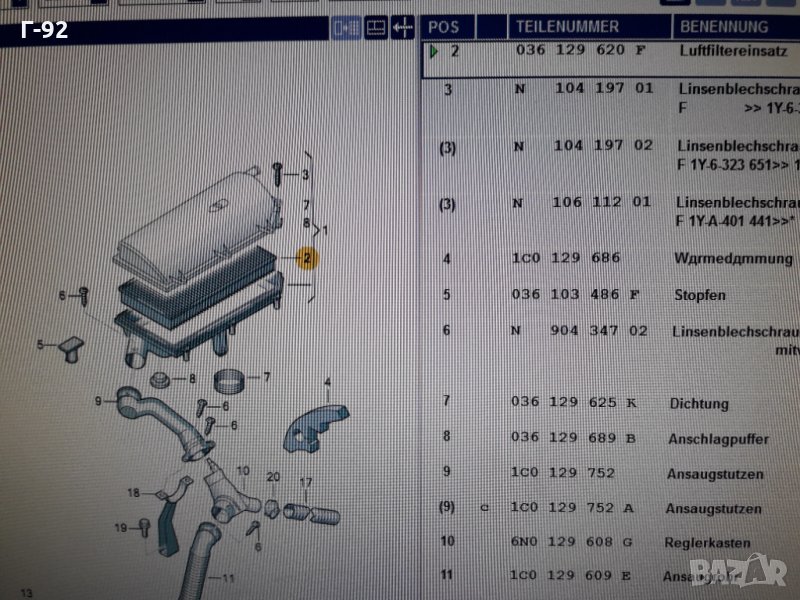Click callout number 17 hose in the diagram
Screen dimensions: 800x600
pyautogui.click(x=307, y=482)
